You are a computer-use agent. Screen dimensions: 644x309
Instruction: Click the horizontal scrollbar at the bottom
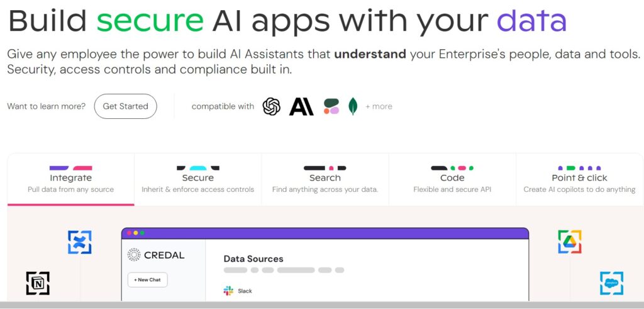322,305
